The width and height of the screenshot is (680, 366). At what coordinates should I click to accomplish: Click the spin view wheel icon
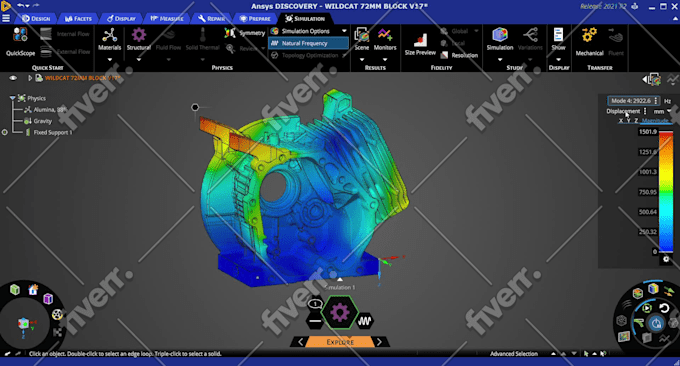pyautogui.click(x=57, y=314)
